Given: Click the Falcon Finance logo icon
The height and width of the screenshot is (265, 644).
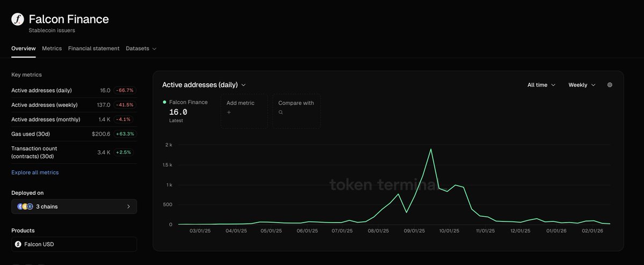Looking at the screenshot, I should coord(18,19).
